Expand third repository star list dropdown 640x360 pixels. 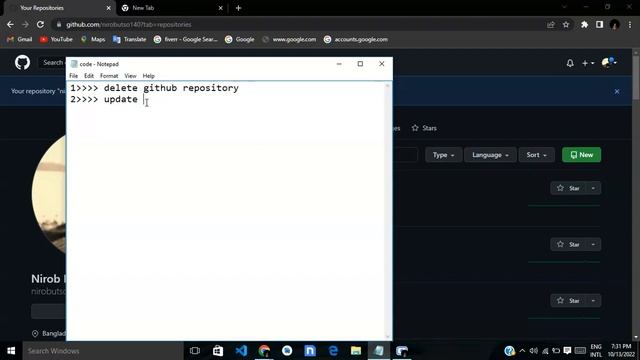click(593, 301)
